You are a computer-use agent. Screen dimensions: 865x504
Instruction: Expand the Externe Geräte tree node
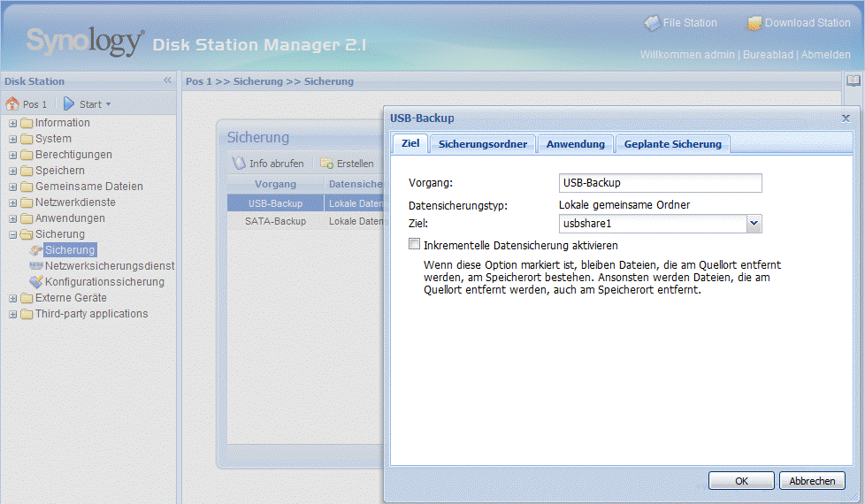(13, 298)
